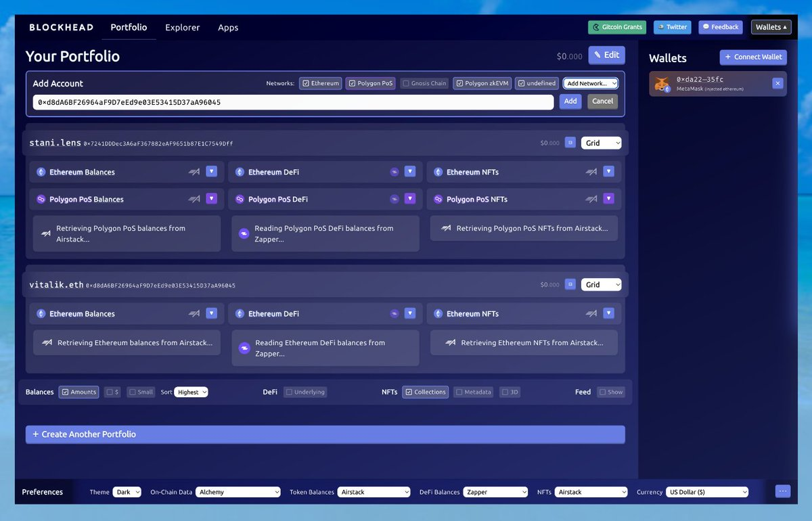Toggle the NFTs Collections checkbox
The width and height of the screenshot is (812, 521).
[x=409, y=392]
